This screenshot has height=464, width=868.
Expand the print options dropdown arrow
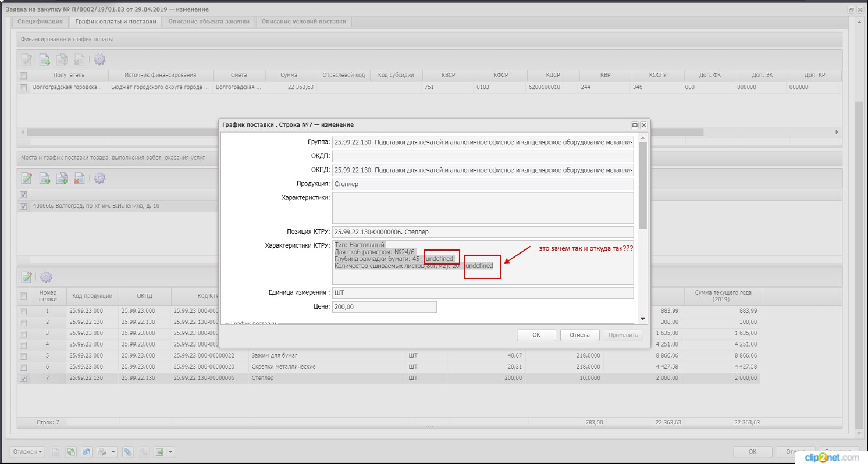[113, 452]
